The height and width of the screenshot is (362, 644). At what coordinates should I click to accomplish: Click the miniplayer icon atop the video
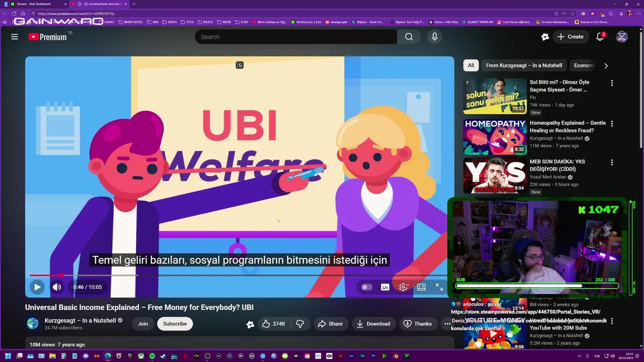click(239, 65)
